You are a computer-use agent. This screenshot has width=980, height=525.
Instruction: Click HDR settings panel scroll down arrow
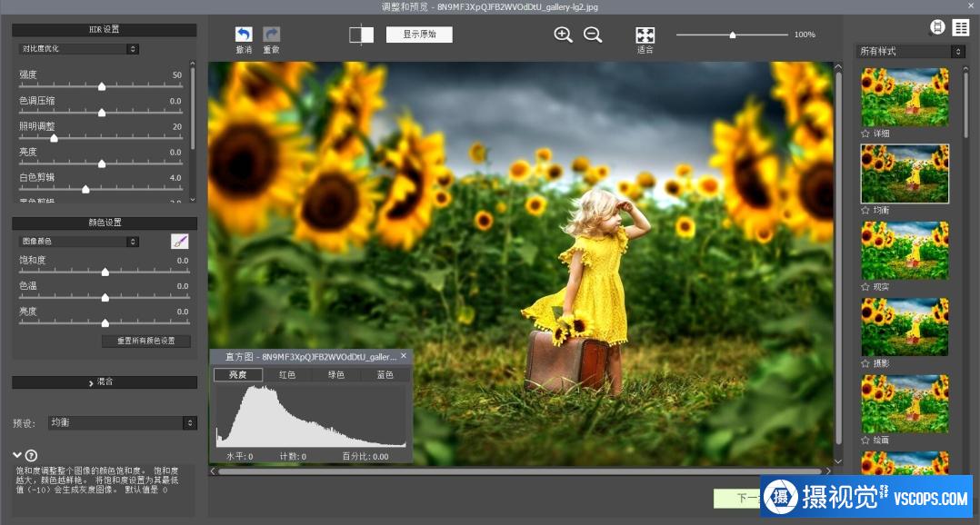[193, 199]
